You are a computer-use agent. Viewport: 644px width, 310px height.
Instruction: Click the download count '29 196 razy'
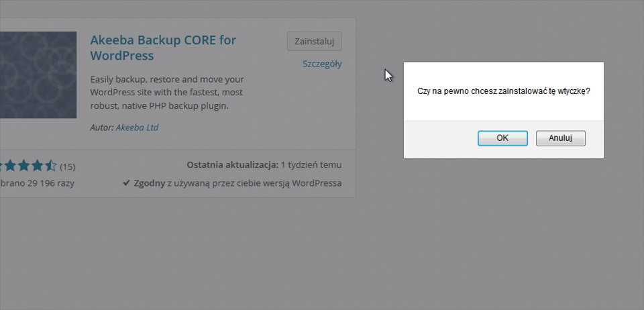tap(51, 183)
